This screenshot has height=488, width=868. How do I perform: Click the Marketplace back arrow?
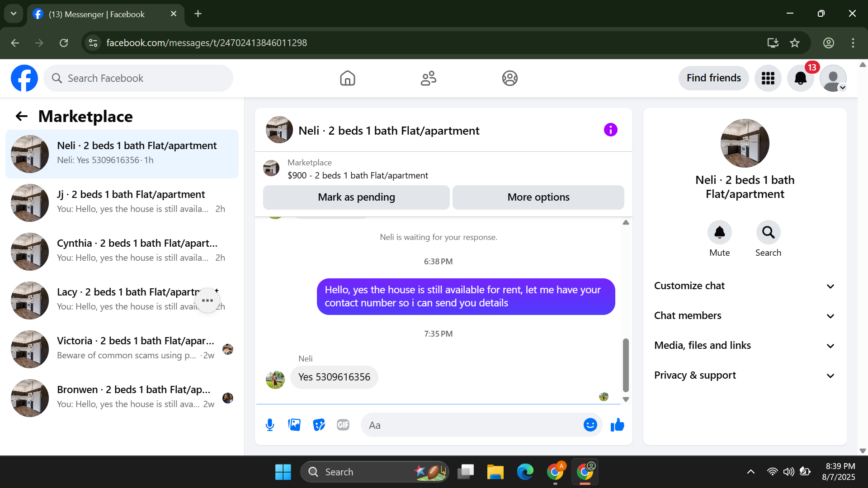pos(22,117)
